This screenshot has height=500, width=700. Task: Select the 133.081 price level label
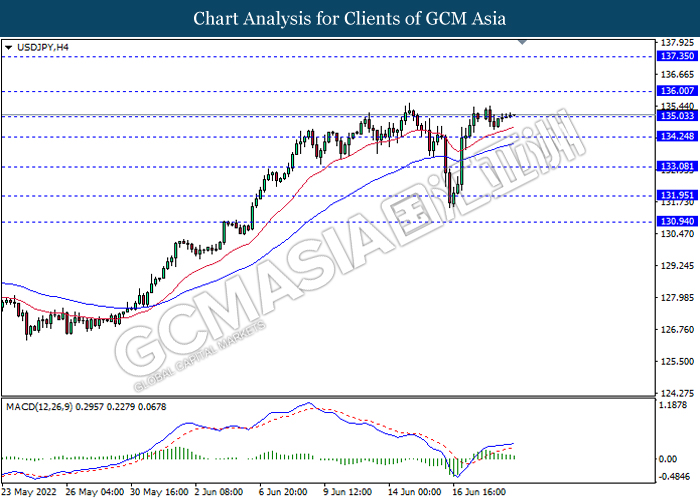[x=677, y=167]
